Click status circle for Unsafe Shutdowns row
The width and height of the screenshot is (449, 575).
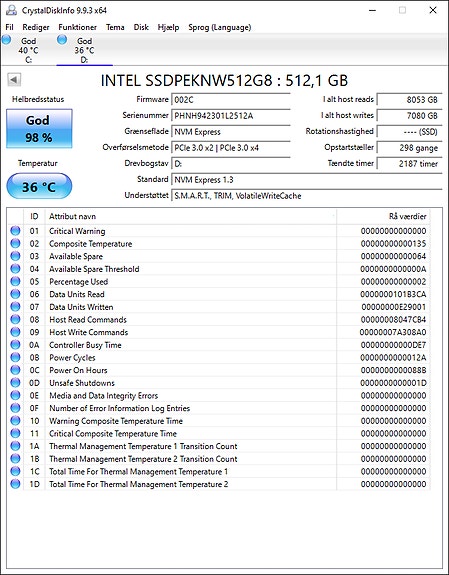coord(15,382)
